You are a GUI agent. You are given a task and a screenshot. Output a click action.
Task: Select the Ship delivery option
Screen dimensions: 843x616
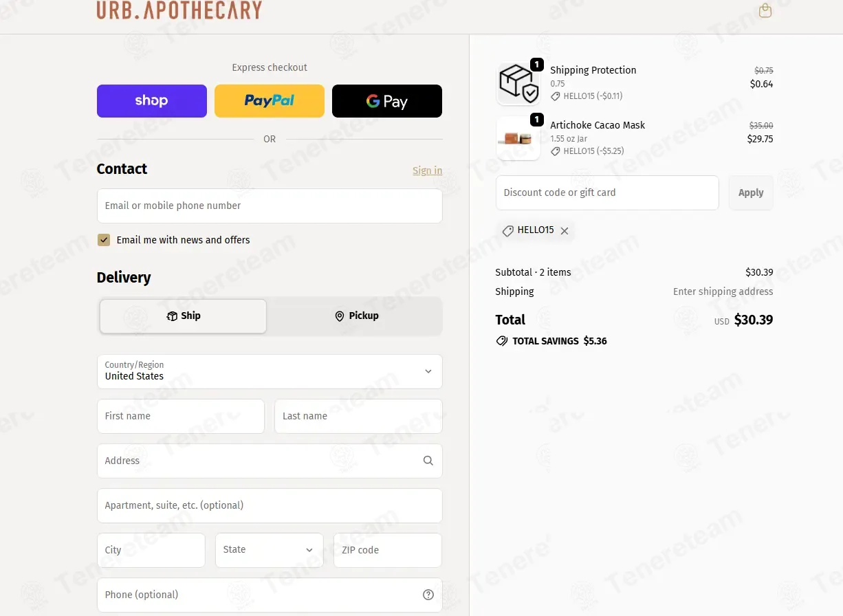(183, 316)
